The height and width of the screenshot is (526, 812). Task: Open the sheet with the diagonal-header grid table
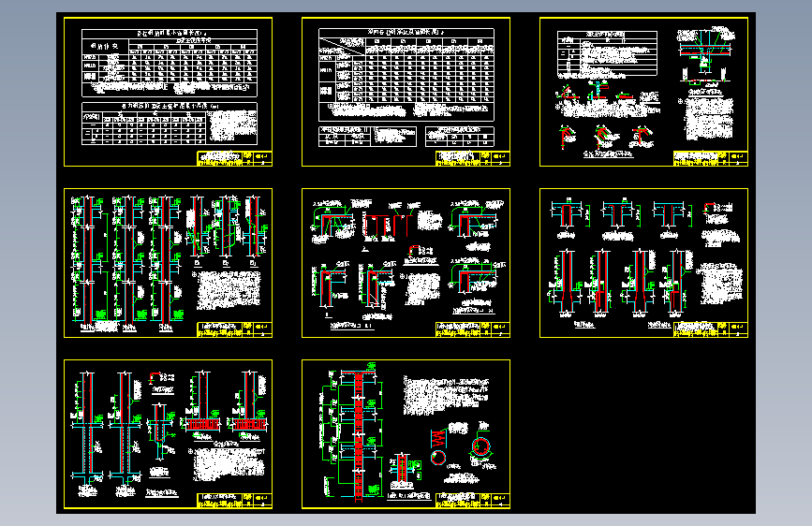click(406, 92)
